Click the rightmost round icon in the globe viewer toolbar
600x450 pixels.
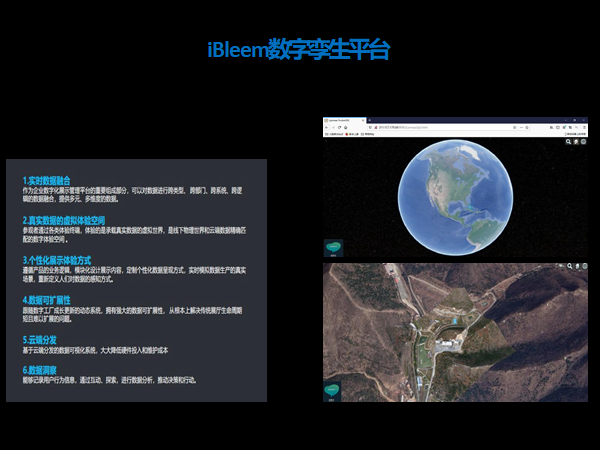(584, 142)
